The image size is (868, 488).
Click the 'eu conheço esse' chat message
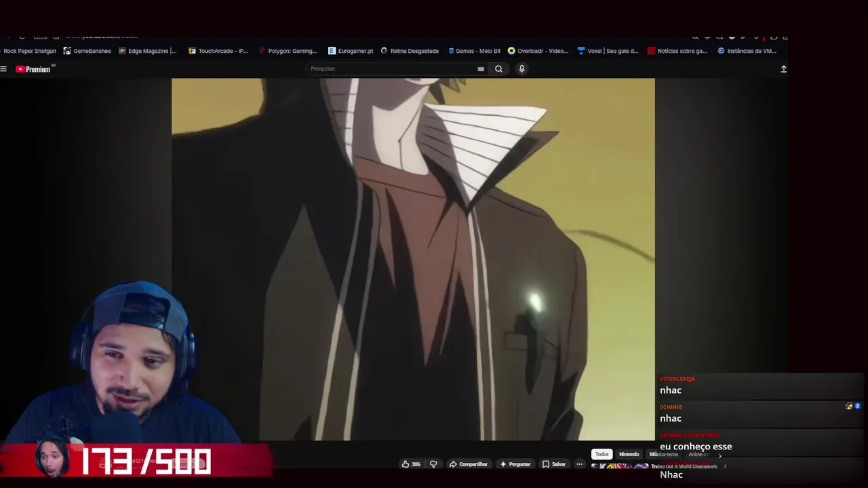[x=696, y=447]
